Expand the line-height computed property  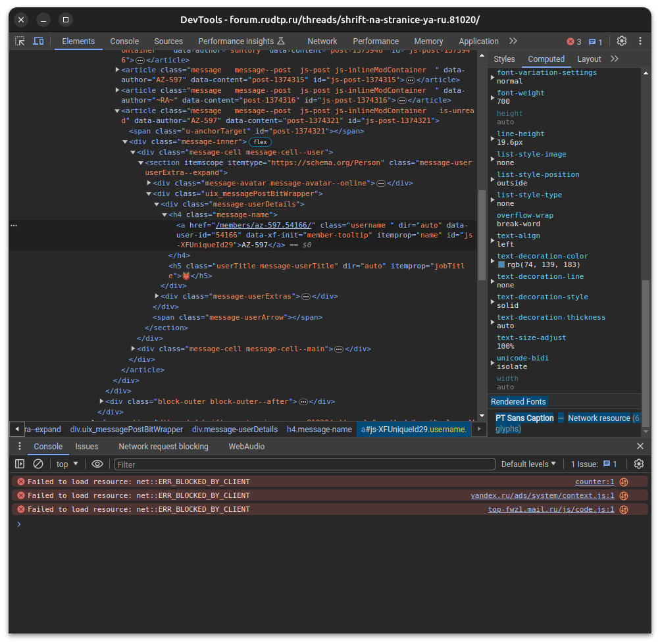tap(492, 139)
